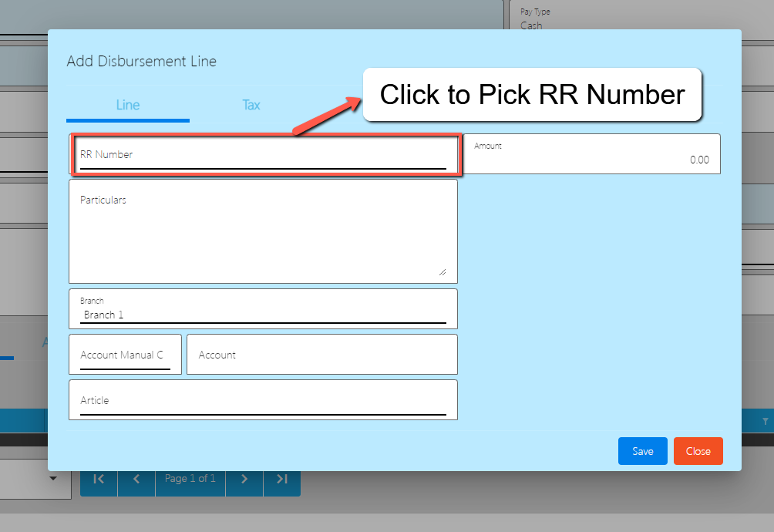This screenshot has width=774, height=532.
Task: Select the Account Manual Code field
Action: coord(125,355)
